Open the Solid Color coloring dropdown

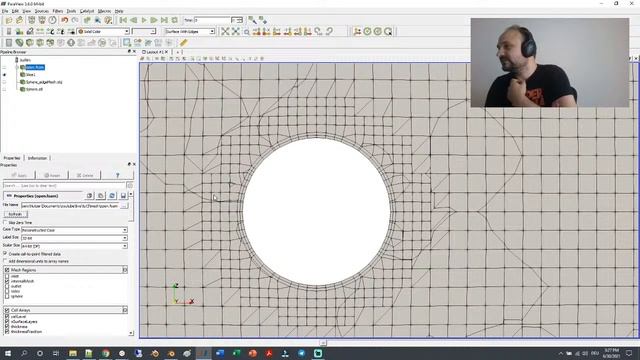(x=103, y=31)
